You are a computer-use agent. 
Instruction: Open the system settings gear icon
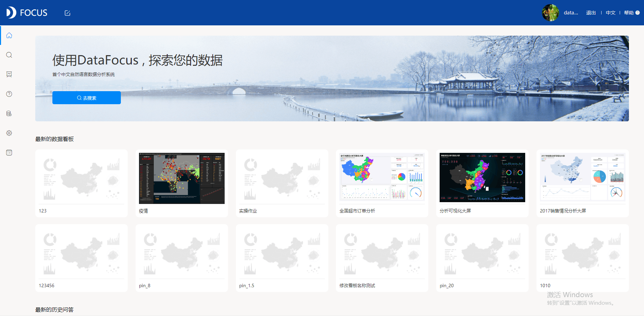pos(9,133)
